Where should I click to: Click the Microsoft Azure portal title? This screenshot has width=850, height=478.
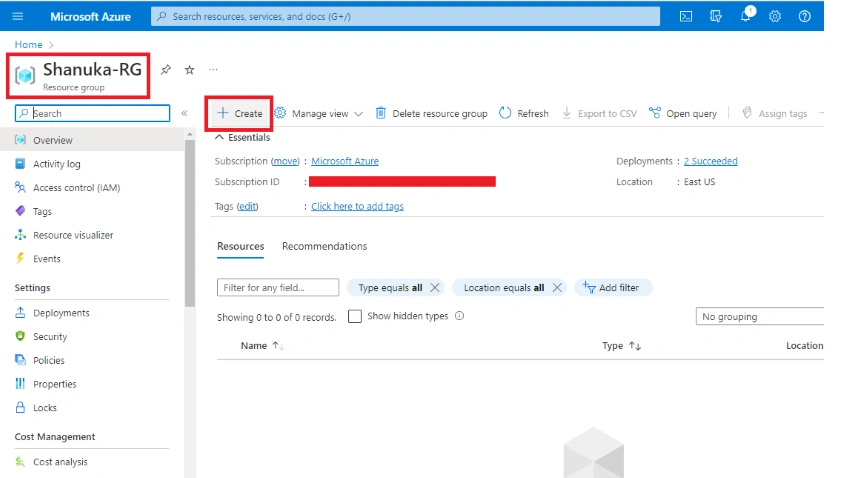[91, 16]
